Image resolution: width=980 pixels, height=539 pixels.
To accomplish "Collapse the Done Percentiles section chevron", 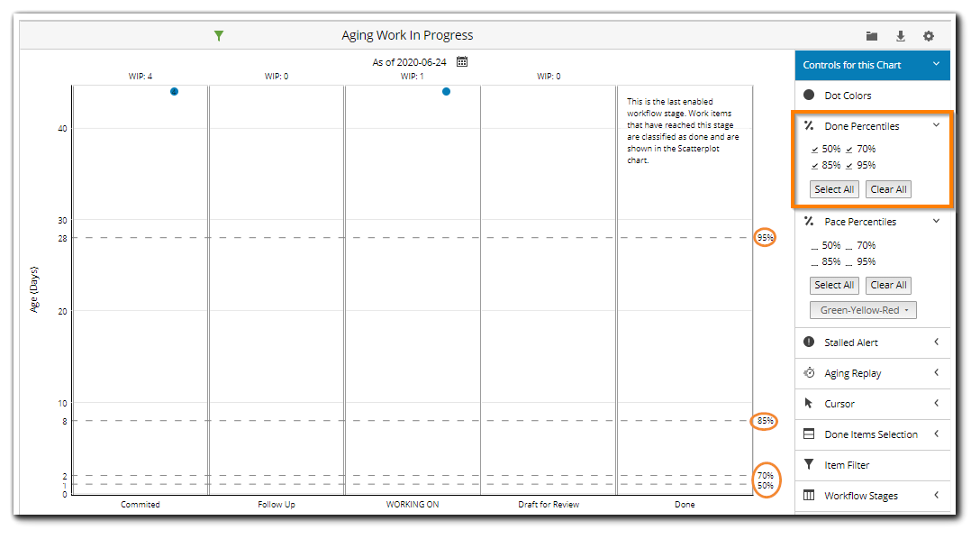I will tap(936, 125).
